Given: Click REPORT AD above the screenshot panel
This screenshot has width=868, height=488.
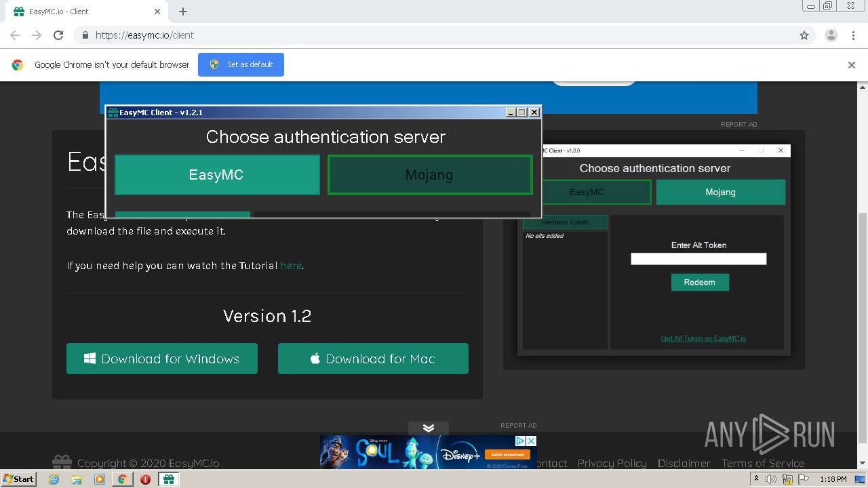Looking at the screenshot, I should click(x=739, y=125).
